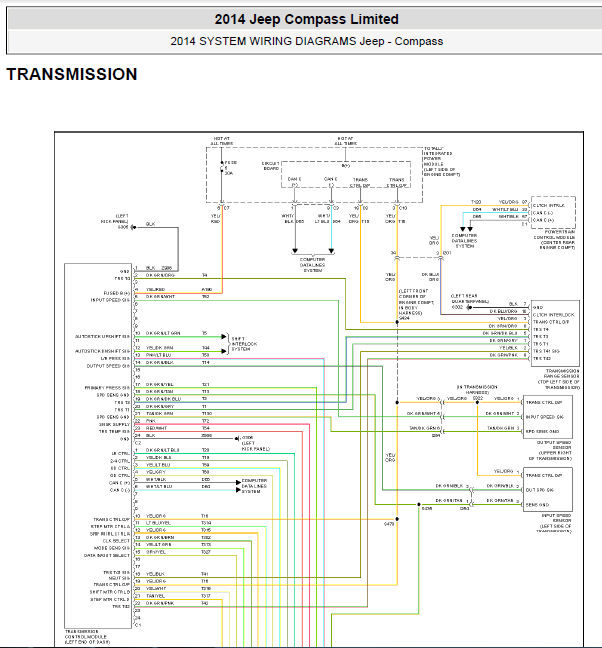Viewport: 602px width, 648px height.
Task: Click the "YEL/DK BRN" wire color label
Action: point(159,348)
